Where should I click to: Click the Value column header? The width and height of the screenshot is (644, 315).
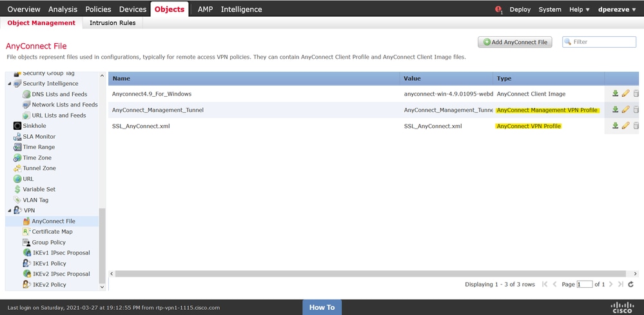tap(447, 78)
